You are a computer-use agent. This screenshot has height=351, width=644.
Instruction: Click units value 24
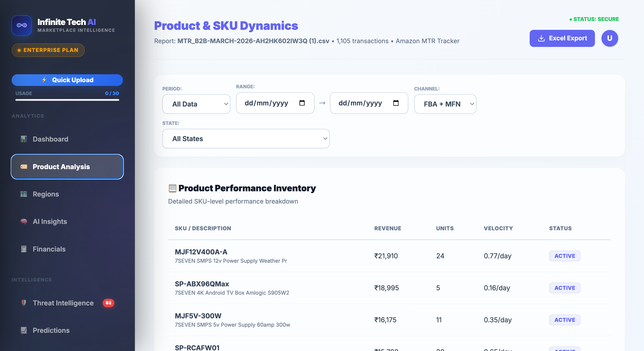point(440,256)
